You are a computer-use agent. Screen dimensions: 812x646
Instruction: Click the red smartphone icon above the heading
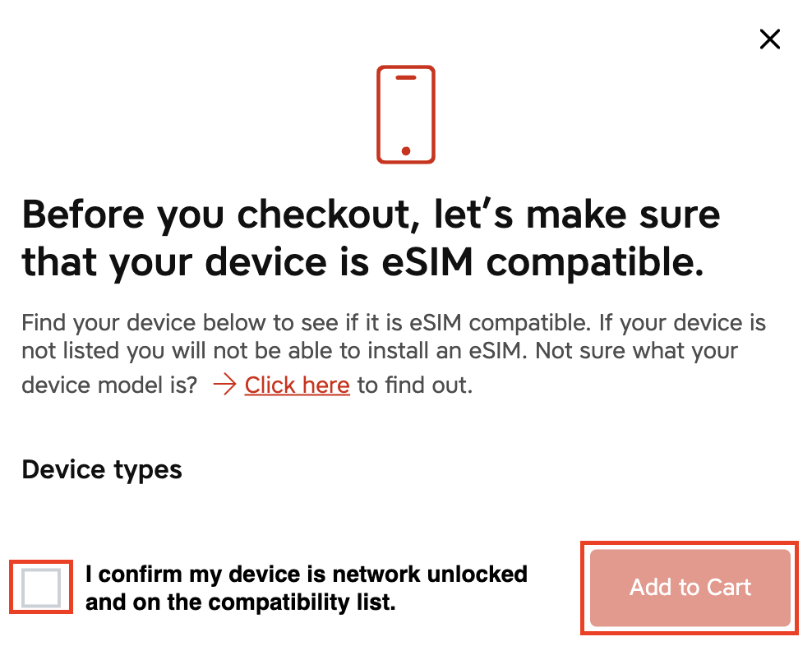(x=405, y=115)
